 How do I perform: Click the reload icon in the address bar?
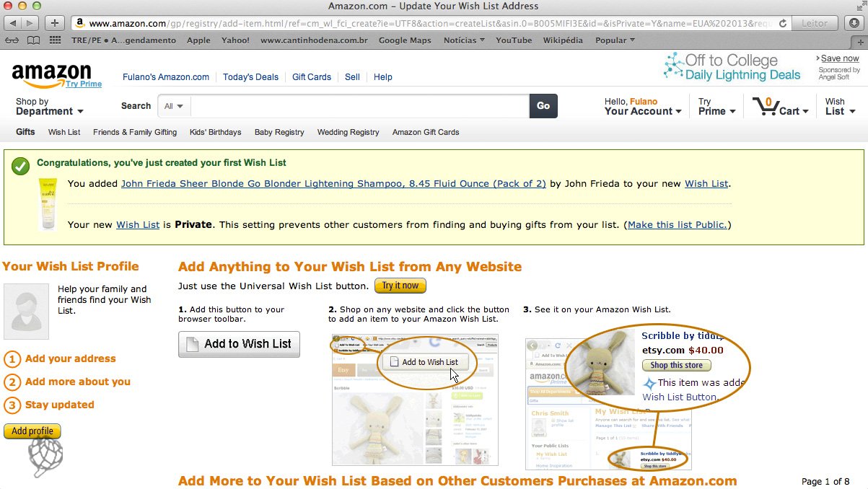click(x=783, y=22)
